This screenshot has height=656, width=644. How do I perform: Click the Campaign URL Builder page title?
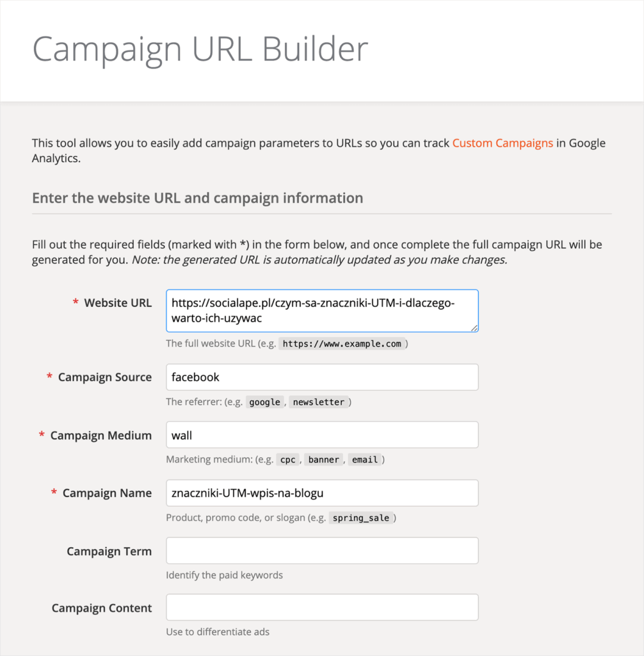point(200,49)
